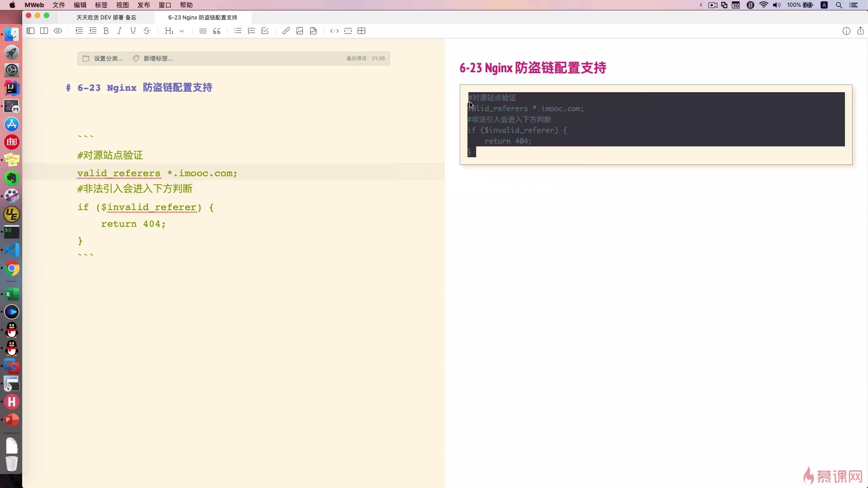Toggle split editor-preview layout

tap(44, 31)
